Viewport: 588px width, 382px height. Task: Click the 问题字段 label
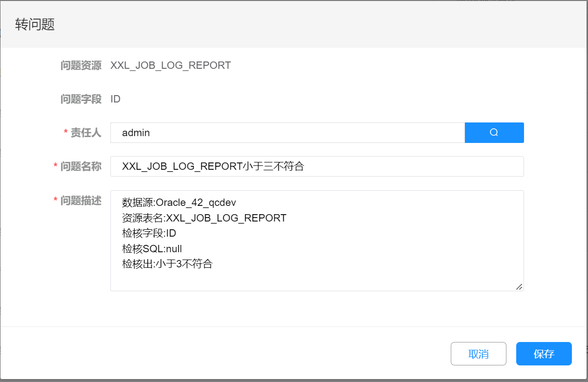(81, 99)
